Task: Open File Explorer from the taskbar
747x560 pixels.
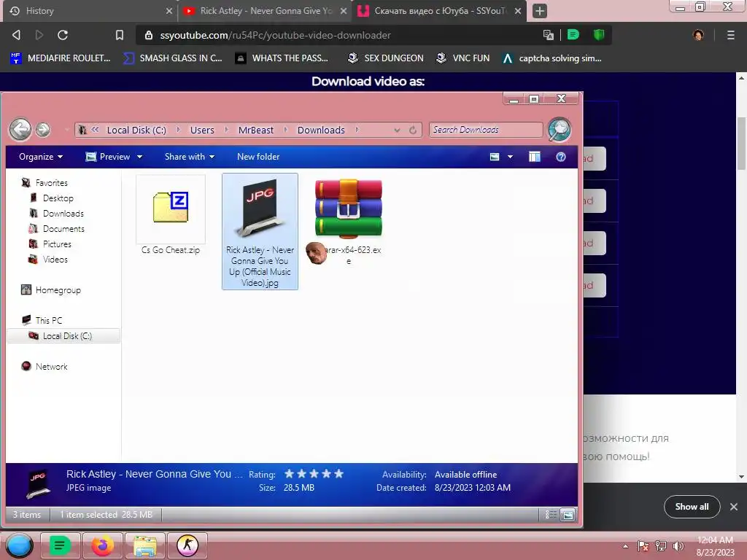Action: [x=145, y=545]
